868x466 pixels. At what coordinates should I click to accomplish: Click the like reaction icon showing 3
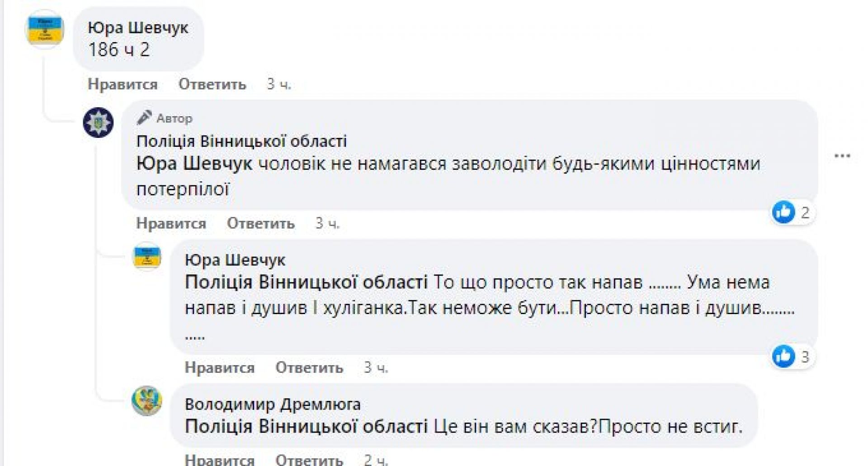coord(784,357)
